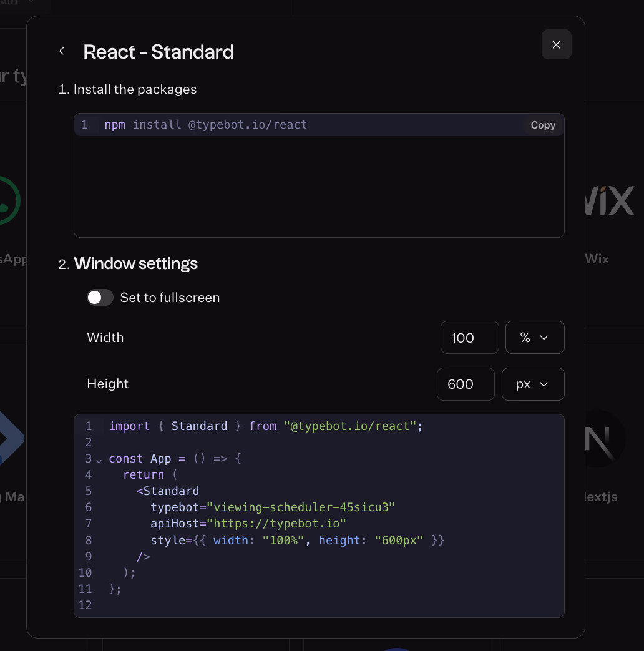Click the typebot="viewing-scheduler-45sicu3" string
This screenshot has width=644, height=651.
point(301,507)
